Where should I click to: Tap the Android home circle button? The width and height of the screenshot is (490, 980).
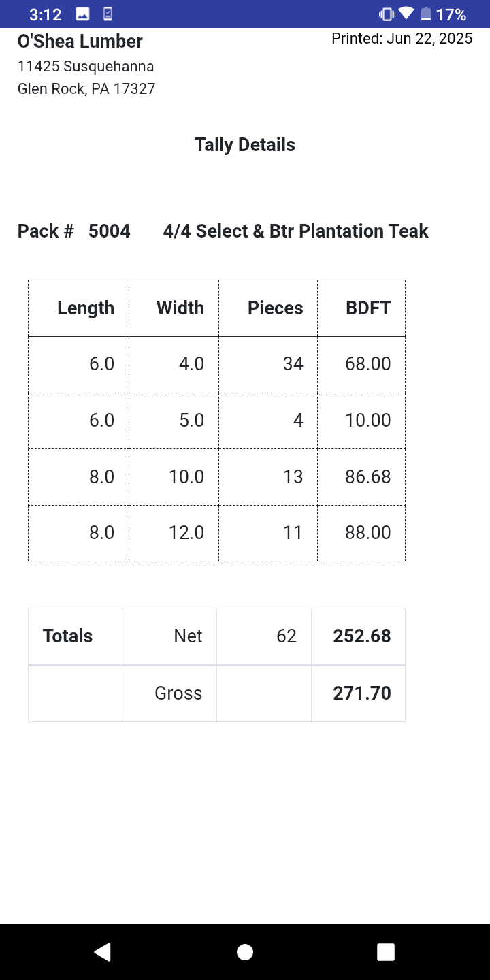point(245,951)
